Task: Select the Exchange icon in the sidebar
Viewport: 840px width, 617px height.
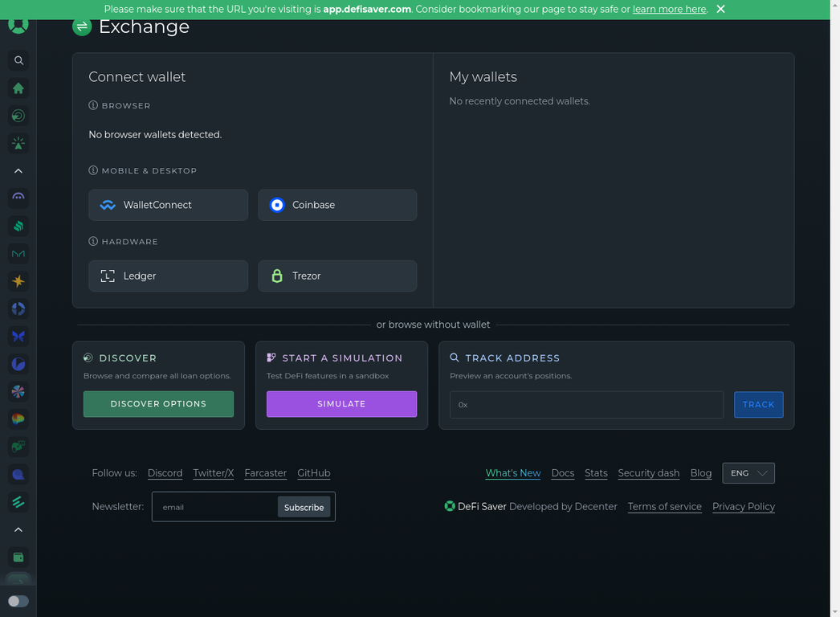Action: click(x=18, y=115)
